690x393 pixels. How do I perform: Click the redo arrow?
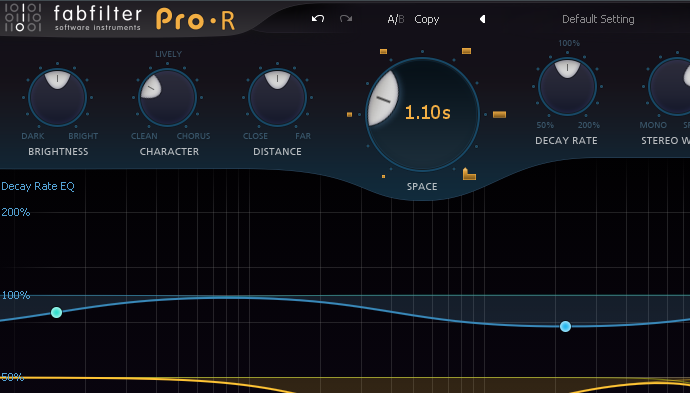coord(346,18)
